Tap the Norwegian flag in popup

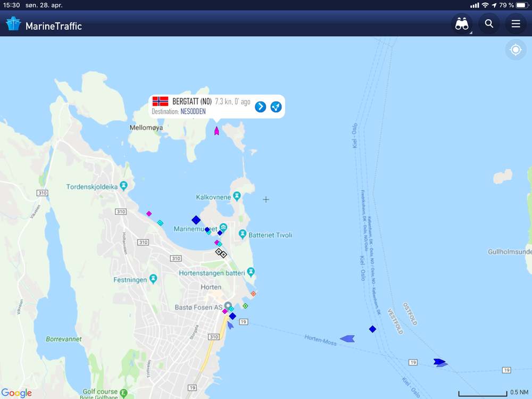point(160,101)
